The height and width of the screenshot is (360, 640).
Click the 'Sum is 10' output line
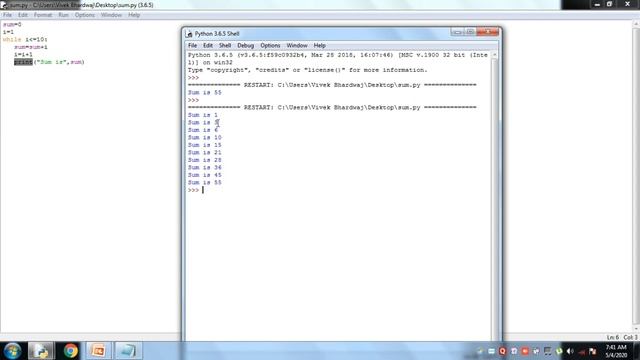click(204, 138)
